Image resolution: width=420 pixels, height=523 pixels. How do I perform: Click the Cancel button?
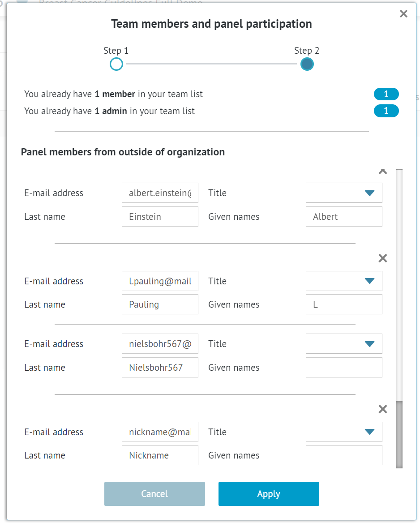[x=154, y=494]
